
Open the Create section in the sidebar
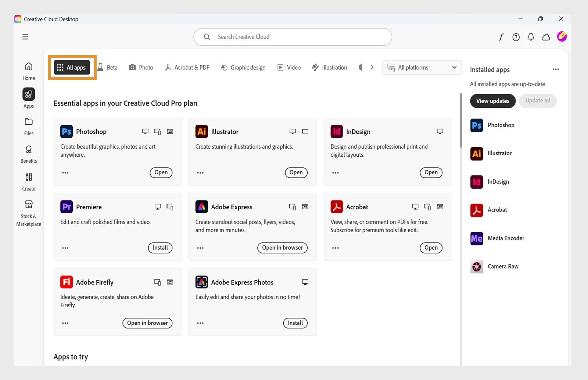pyautogui.click(x=28, y=181)
